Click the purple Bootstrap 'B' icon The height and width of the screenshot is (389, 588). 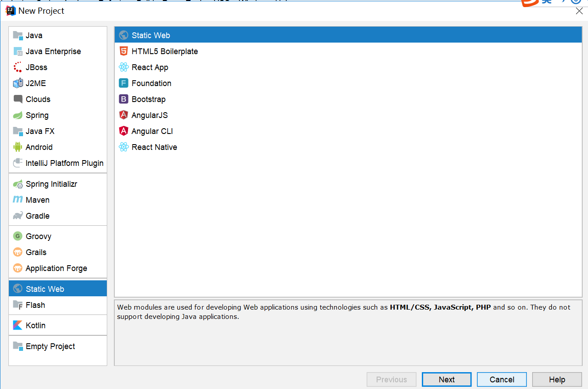124,99
